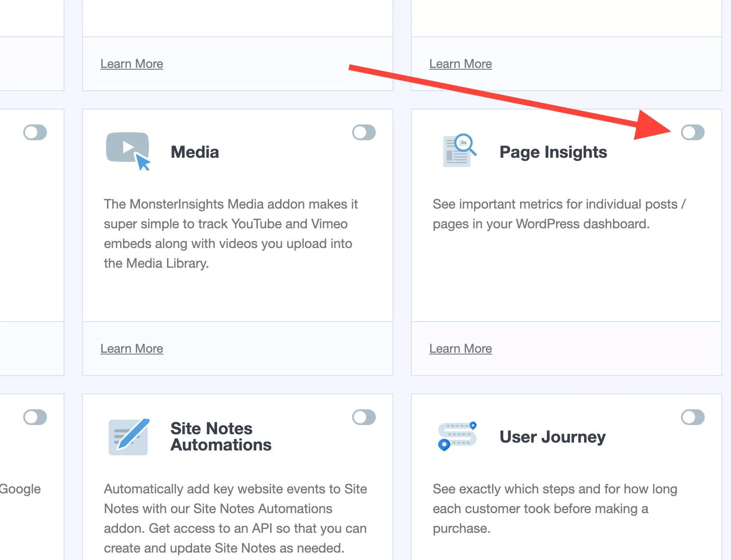Click the Google text in the left card
Screen dimensions: 731x560
pyautogui.click(x=20, y=489)
